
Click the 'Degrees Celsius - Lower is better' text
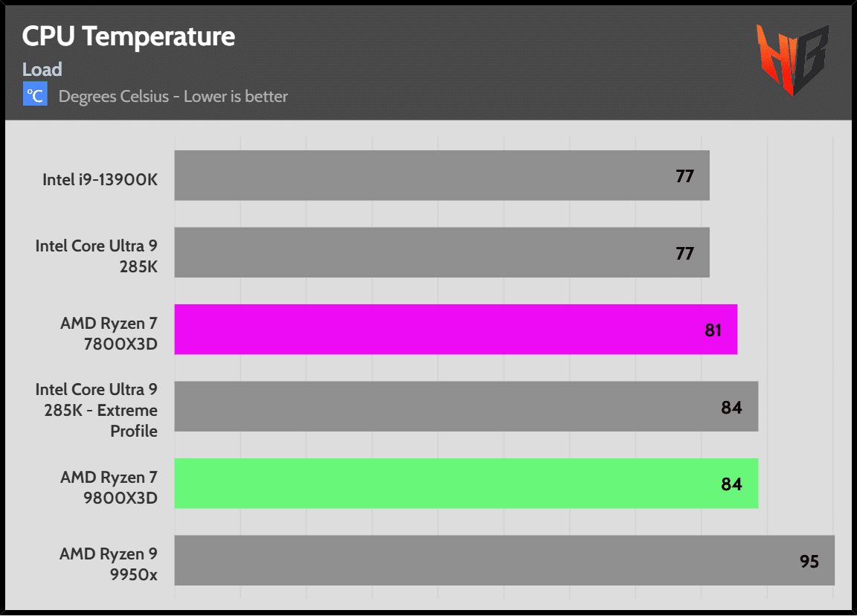[x=173, y=96]
